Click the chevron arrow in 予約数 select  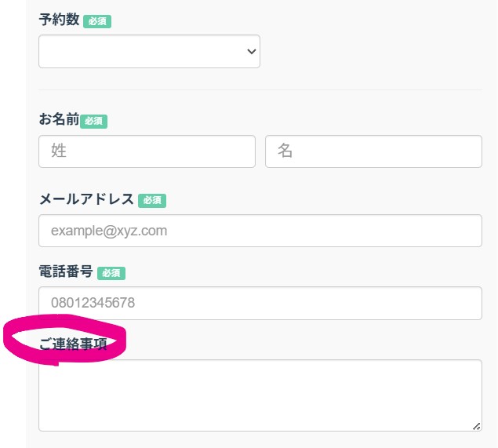[x=252, y=52]
